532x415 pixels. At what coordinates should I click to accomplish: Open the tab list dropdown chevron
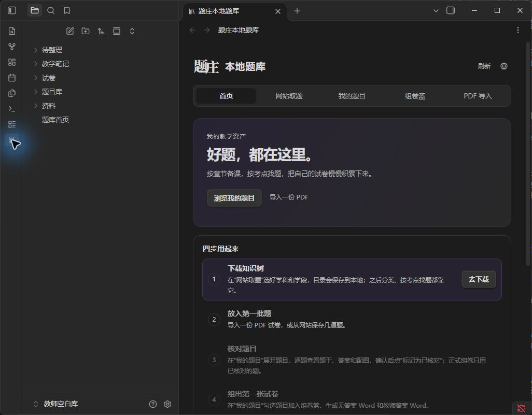(436, 11)
